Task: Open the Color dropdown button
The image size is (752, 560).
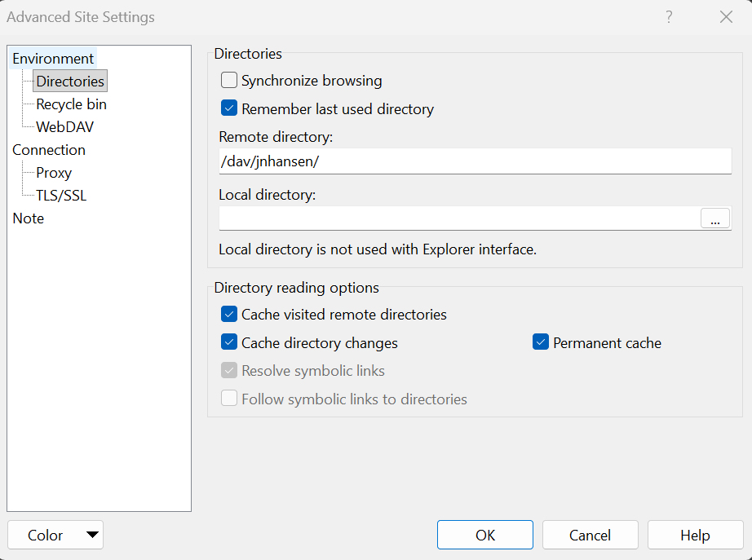Action: [x=55, y=536]
